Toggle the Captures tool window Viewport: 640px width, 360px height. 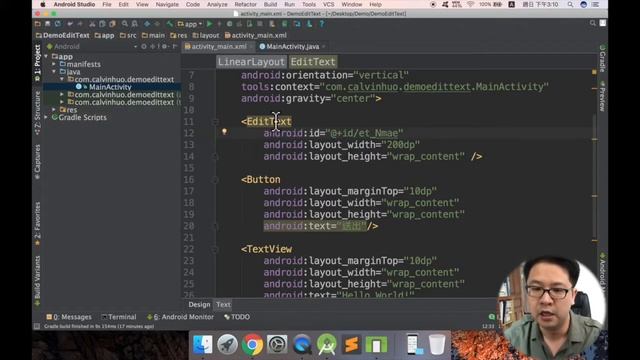[37, 162]
